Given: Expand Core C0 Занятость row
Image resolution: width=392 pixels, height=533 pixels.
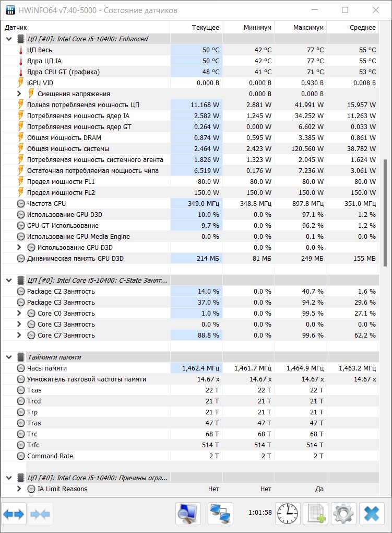Looking at the screenshot, I should [19, 313].
